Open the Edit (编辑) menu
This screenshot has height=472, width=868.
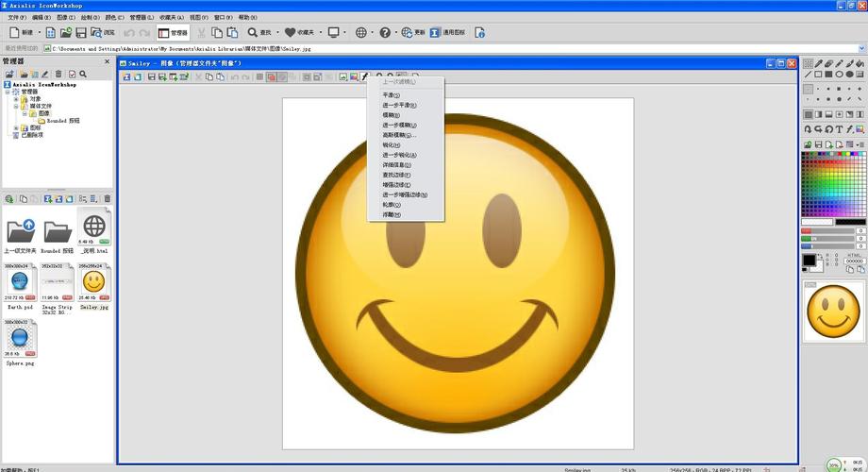42,18
